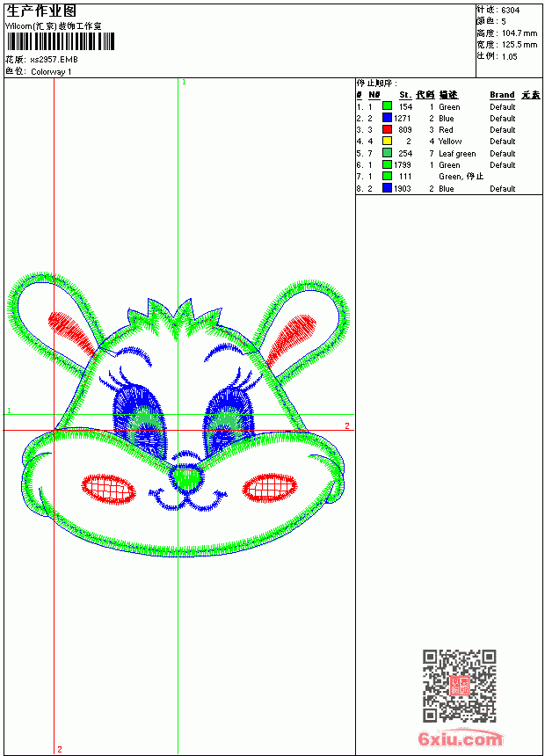Image resolution: width=545 pixels, height=756 pixels.
Task: Click the stitch count 6304 value
Action: pos(510,11)
